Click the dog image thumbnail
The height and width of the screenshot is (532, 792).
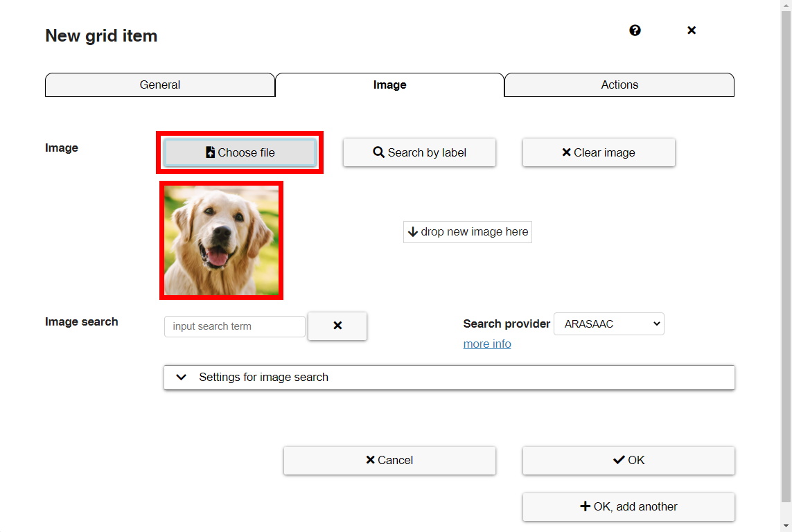pyautogui.click(x=221, y=240)
